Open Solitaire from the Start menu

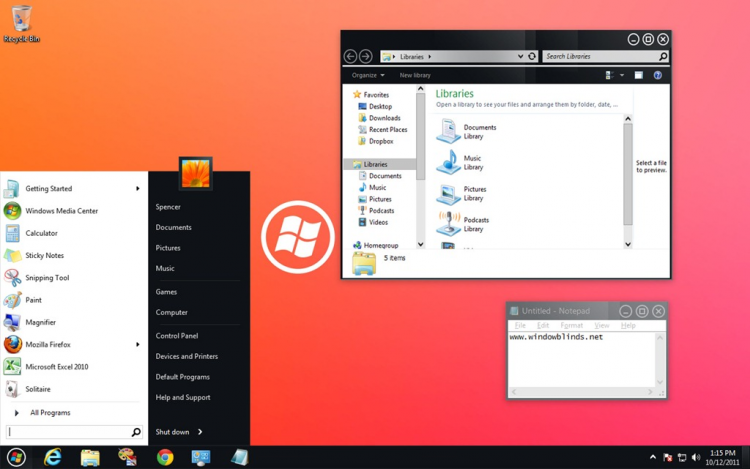[x=38, y=389]
